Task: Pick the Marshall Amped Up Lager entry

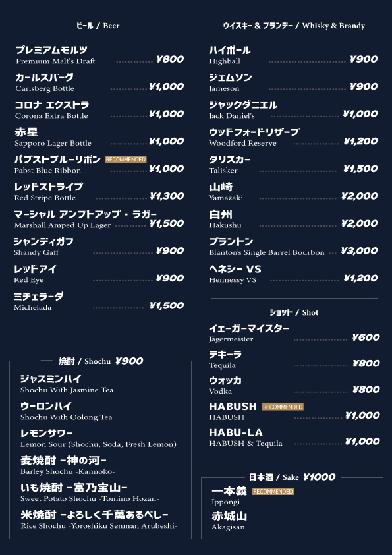Action: 99,219
